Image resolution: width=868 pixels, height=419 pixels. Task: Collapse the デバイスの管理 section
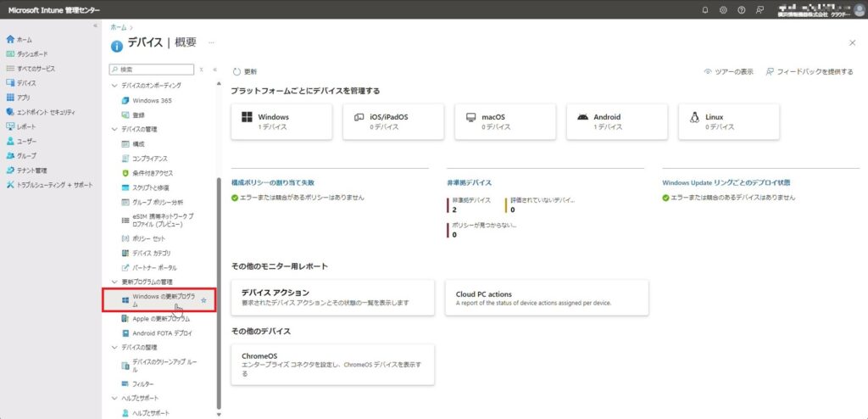coord(114,129)
